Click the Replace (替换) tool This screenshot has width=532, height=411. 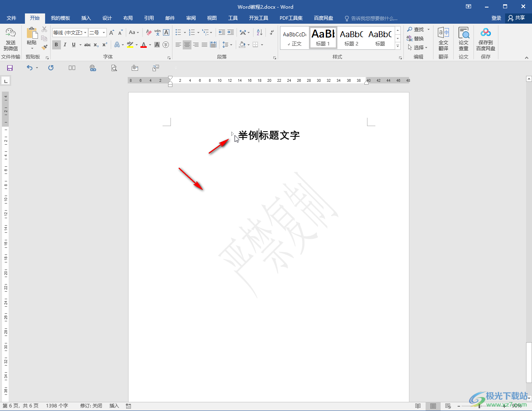click(x=415, y=38)
